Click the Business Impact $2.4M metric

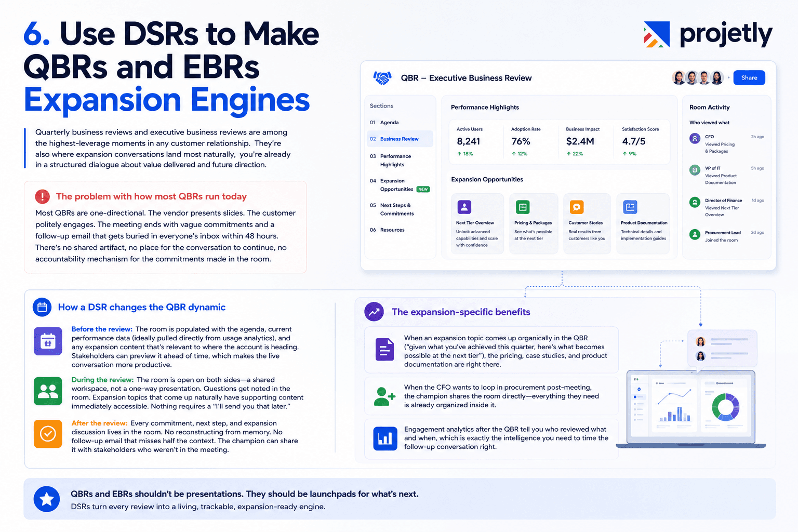(582, 142)
